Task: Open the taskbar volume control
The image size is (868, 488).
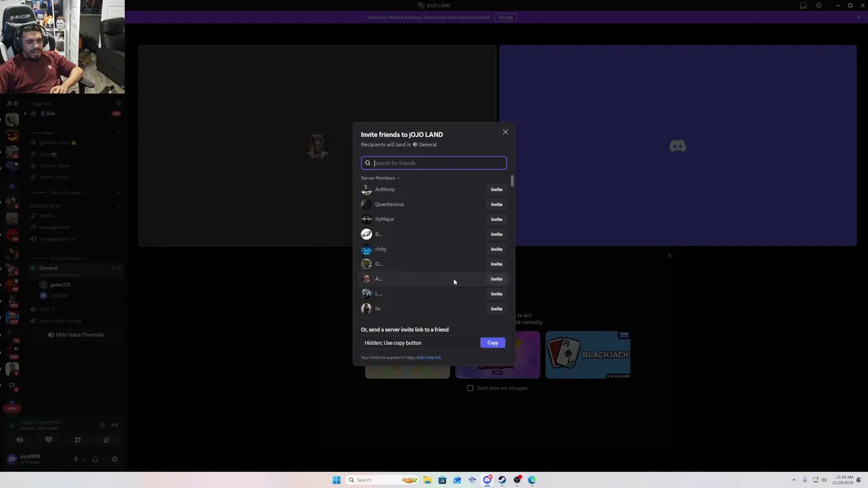Action: point(825,480)
